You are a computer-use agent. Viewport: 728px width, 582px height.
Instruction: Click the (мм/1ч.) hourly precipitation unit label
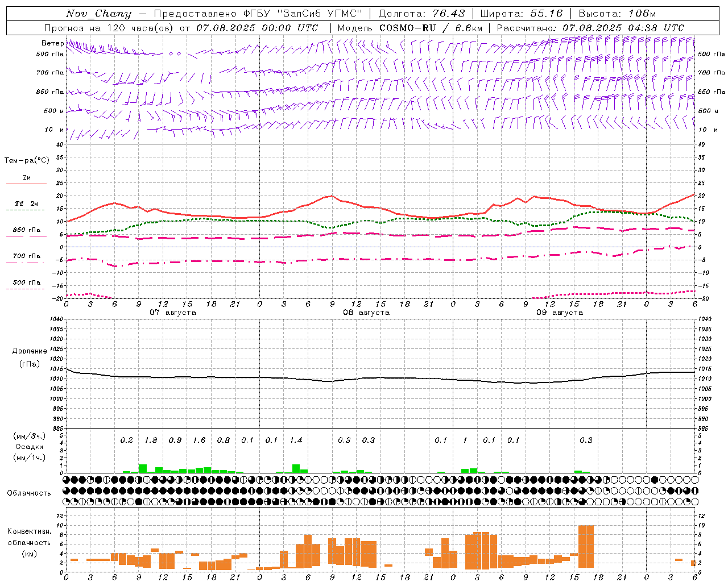(30, 458)
